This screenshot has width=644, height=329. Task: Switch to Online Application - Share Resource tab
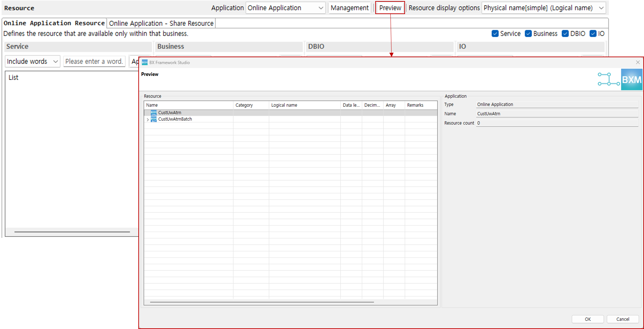click(x=161, y=23)
